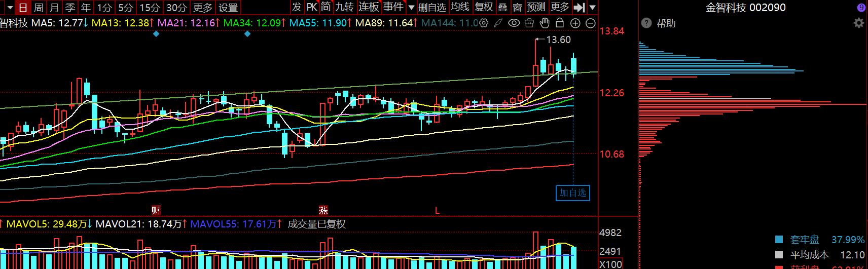Switch to monthly 月 period
The width and height of the screenshot is (868, 269).
click(x=54, y=8)
